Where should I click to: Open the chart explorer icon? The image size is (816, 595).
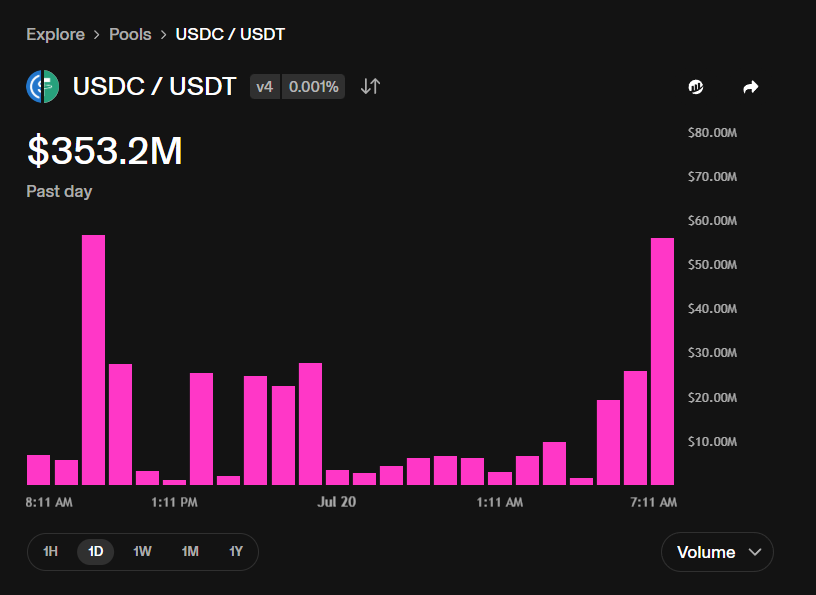[696, 87]
